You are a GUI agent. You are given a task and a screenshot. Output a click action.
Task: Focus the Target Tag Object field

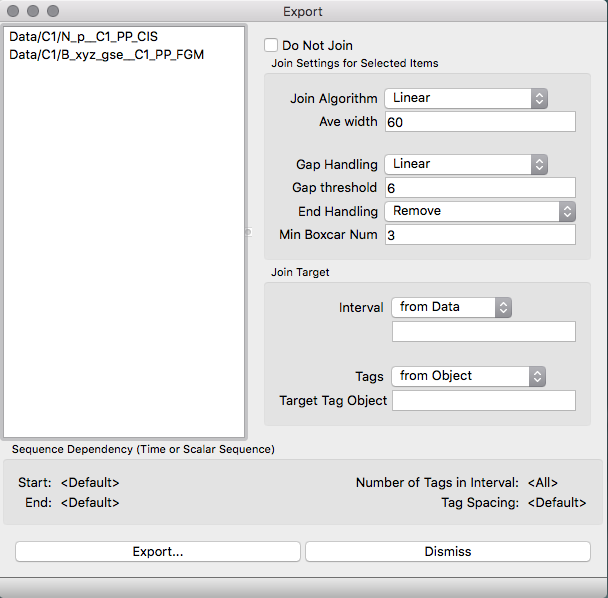tap(483, 400)
